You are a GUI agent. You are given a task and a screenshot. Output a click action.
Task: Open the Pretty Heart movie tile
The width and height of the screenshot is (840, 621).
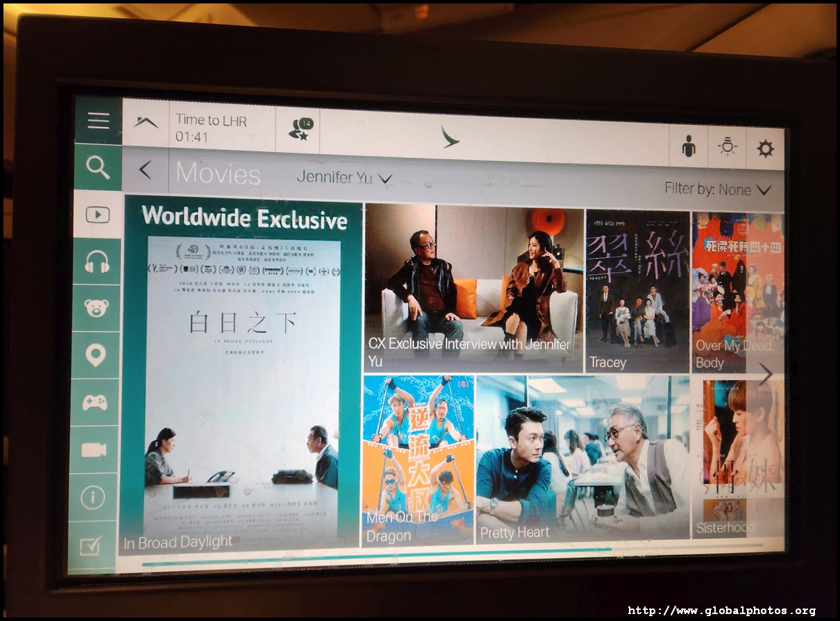pos(583,459)
